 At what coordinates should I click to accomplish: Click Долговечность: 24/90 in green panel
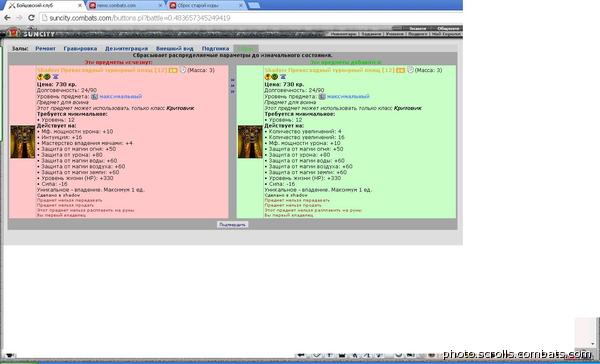point(294,90)
